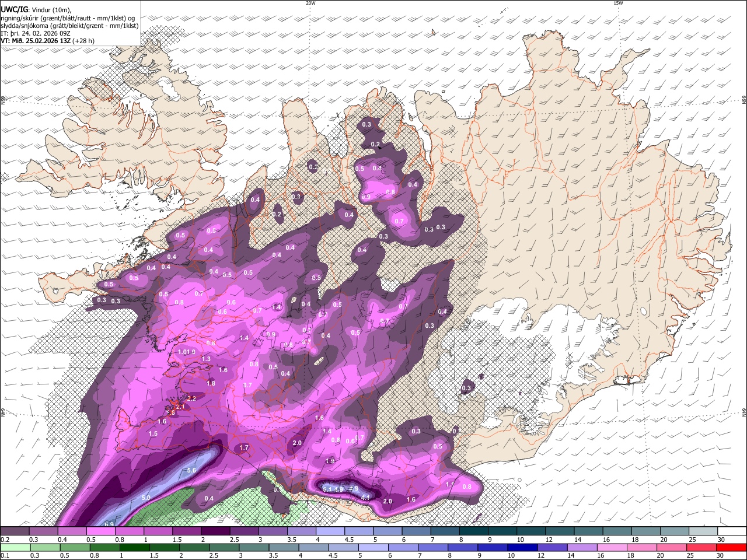The width and height of the screenshot is (747, 560).
Task: Click the '2.2' precipitation value on map
Action: click(x=191, y=397)
